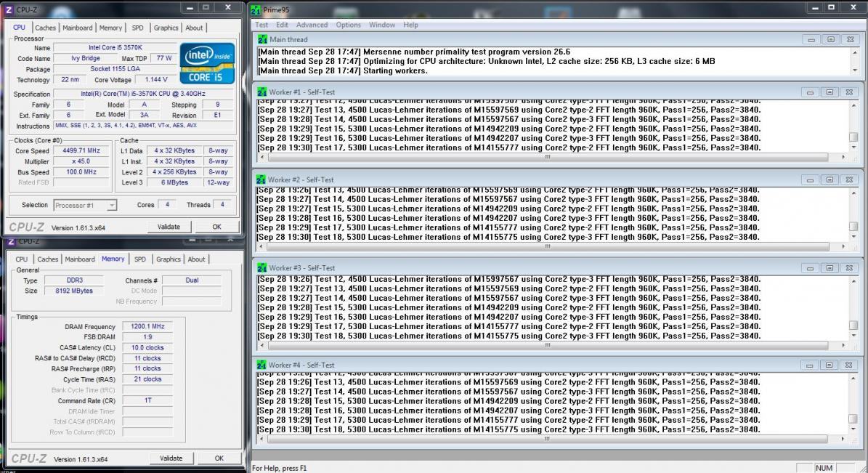Open the Graphics tab in top CPU-Z
Viewport: 868px width, 473px height.
point(166,28)
